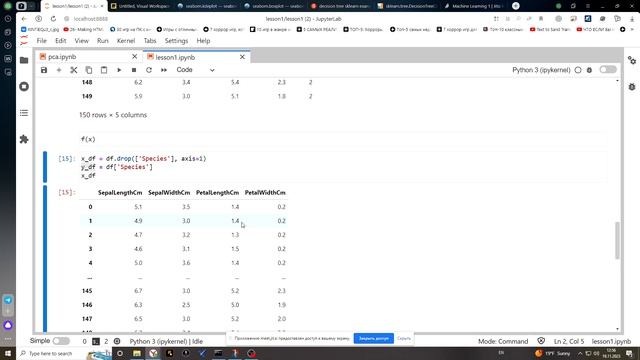640x360 pixels.
Task: Click the code cell with df.drop Species
Action: coord(343,167)
